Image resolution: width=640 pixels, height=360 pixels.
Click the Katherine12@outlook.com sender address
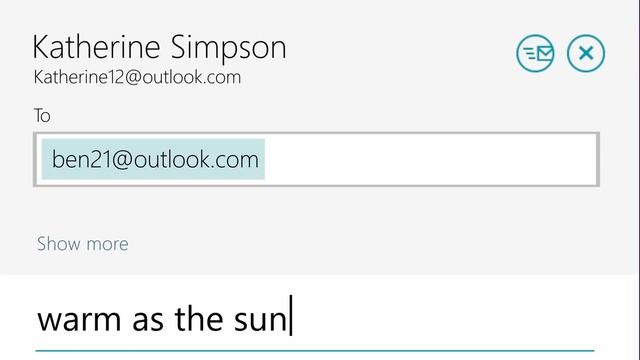[x=137, y=77]
